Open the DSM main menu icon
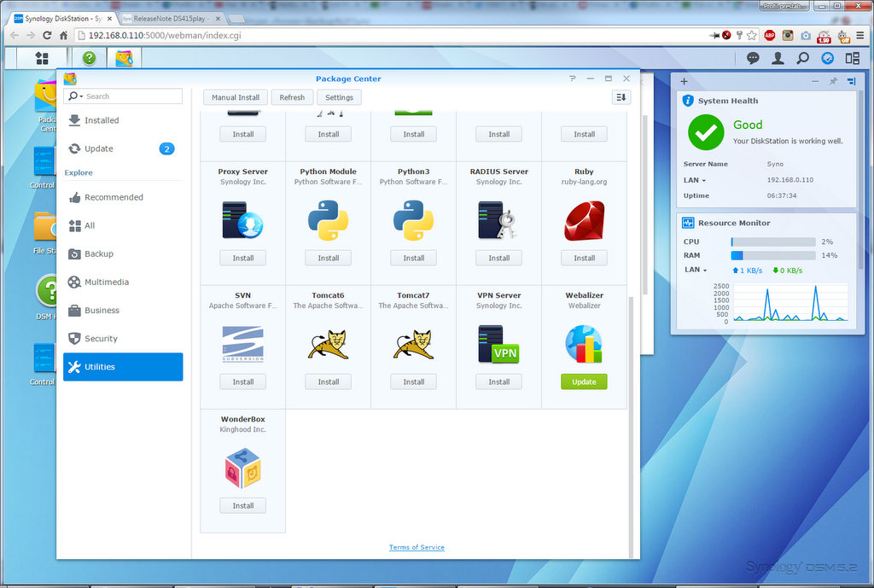Image resolution: width=874 pixels, height=588 pixels. click(x=42, y=58)
